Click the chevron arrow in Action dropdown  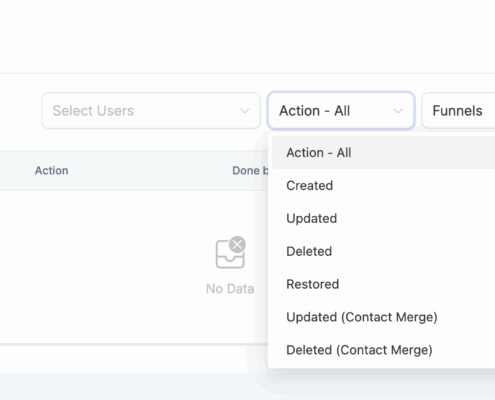(398, 111)
